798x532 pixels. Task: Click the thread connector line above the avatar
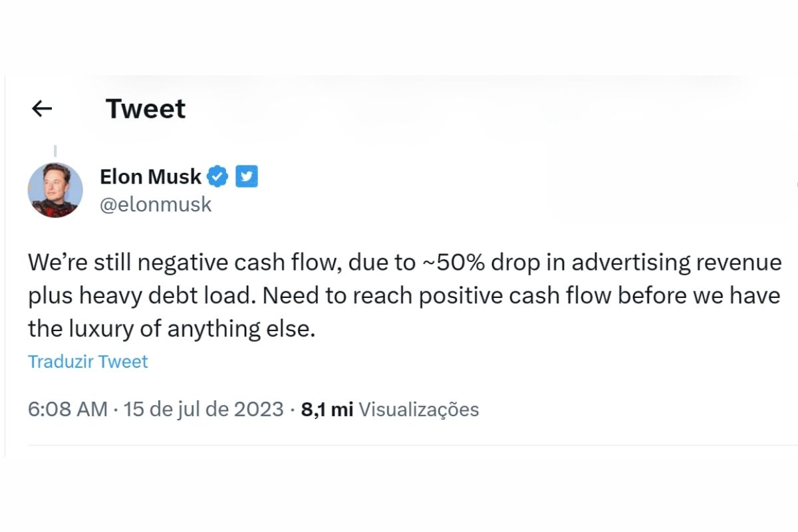point(55,151)
